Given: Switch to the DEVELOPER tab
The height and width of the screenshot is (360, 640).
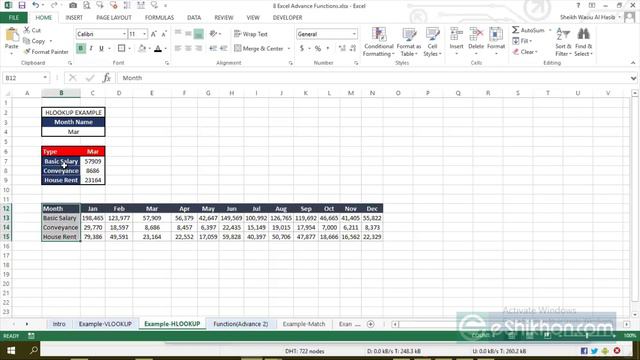Looking at the screenshot, I should (x=287, y=18).
